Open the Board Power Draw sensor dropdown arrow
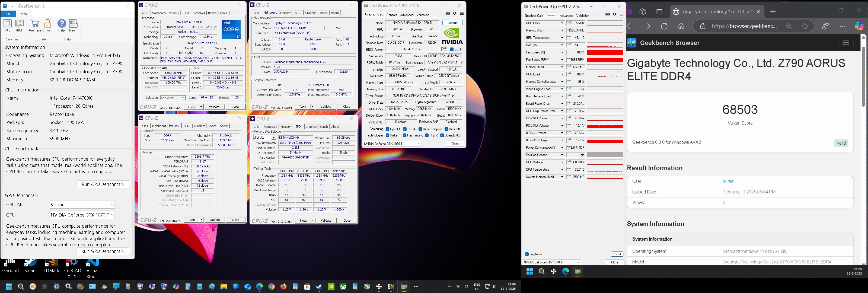The height and width of the screenshot is (293, 868). (562, 104)
